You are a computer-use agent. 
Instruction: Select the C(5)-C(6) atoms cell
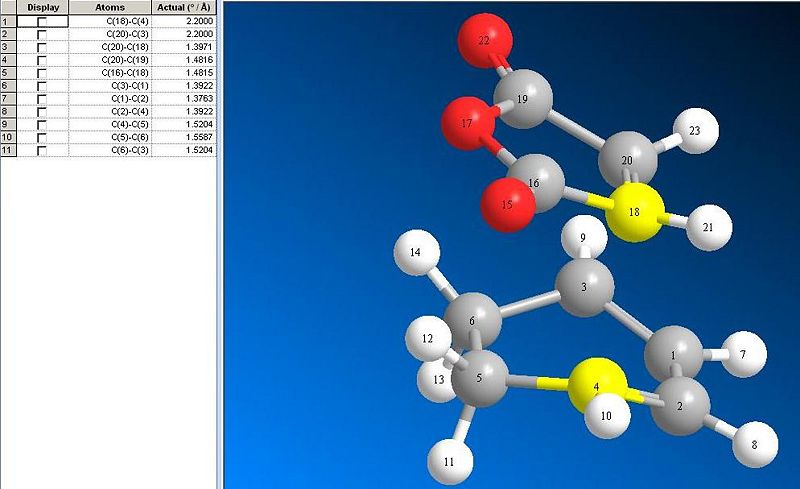[110, 137]
